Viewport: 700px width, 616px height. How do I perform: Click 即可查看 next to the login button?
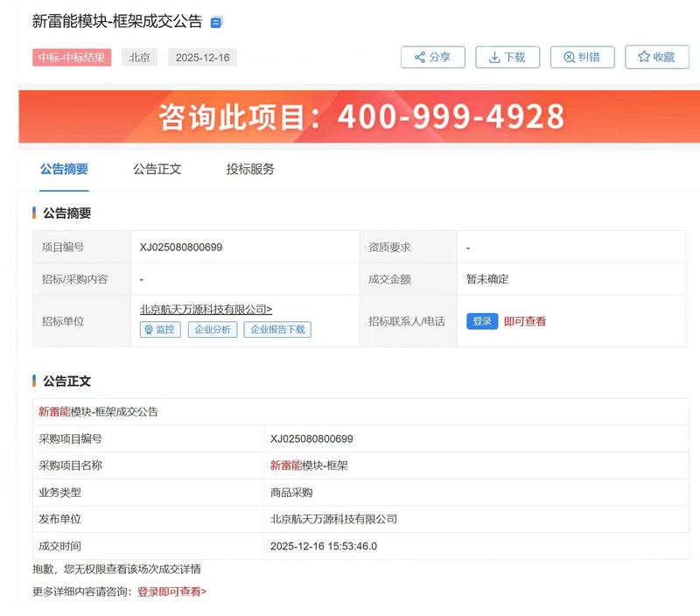tap(526, 321)
